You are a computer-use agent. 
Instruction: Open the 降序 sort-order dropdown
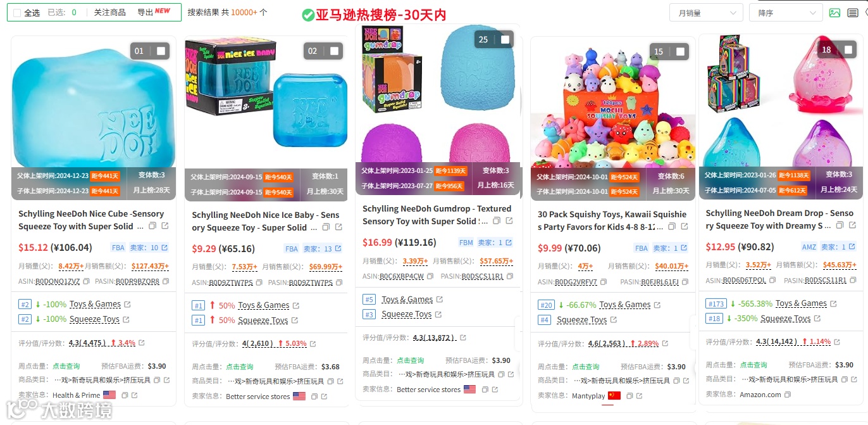786,13
